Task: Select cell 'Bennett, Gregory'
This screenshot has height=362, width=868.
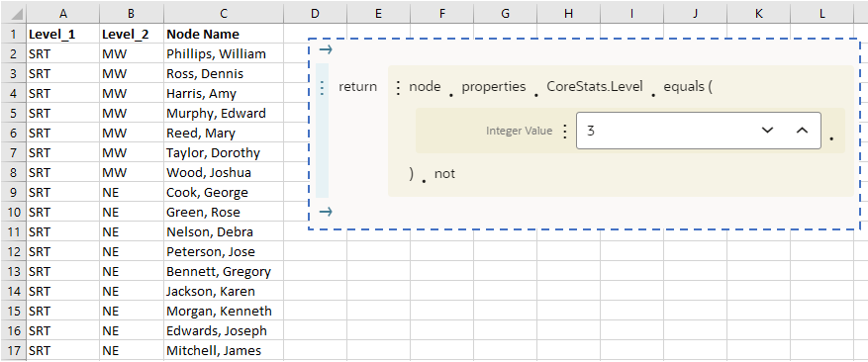Action: pyautogui.click(x=224, y=272)
